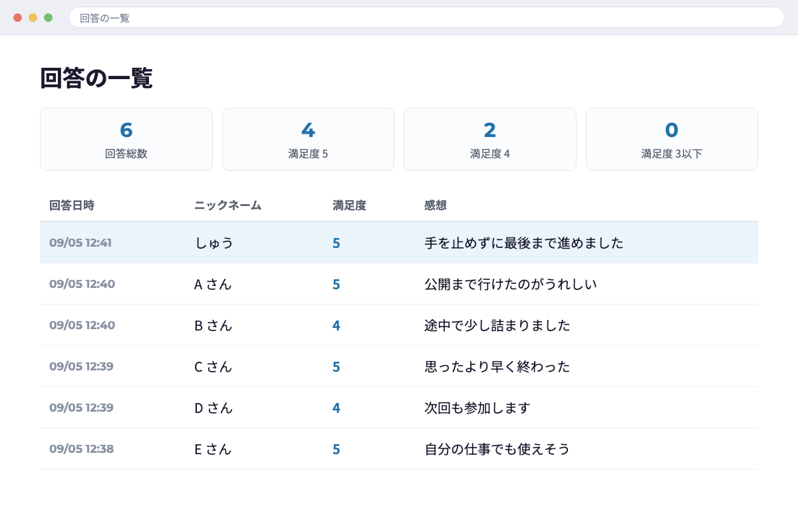The width and height of the screenshot is (798, 532).
Task: Select the 満足度 4 summary card
Action: click(x=490, y=140)
